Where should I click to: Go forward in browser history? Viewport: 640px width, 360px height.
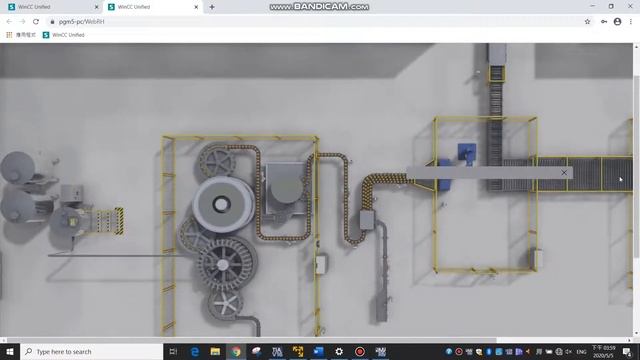tap(22, 22)
